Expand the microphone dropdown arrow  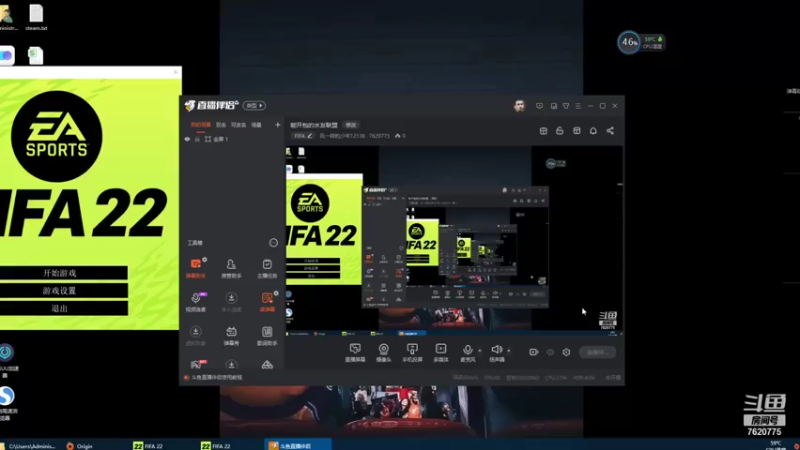click(480, 351)
